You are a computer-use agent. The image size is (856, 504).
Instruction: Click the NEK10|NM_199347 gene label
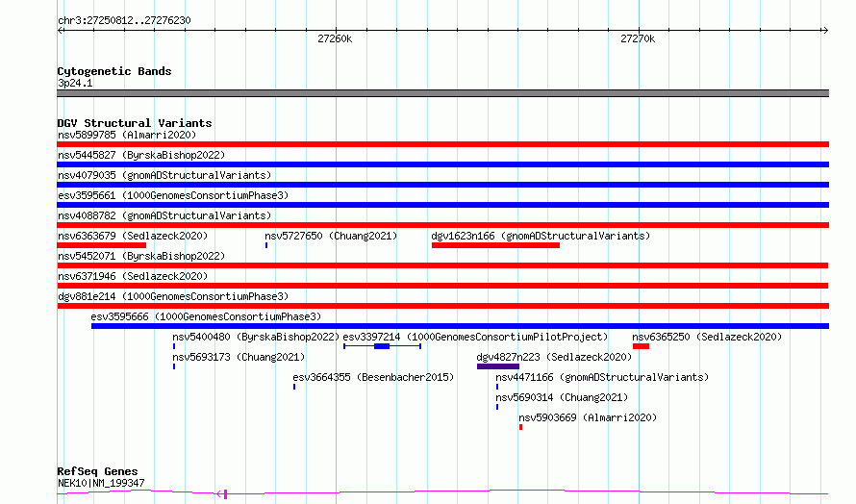[101, 483]
